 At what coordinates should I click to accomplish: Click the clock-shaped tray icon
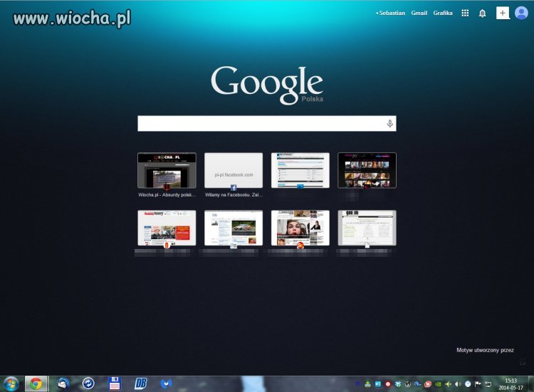[468, 384]
